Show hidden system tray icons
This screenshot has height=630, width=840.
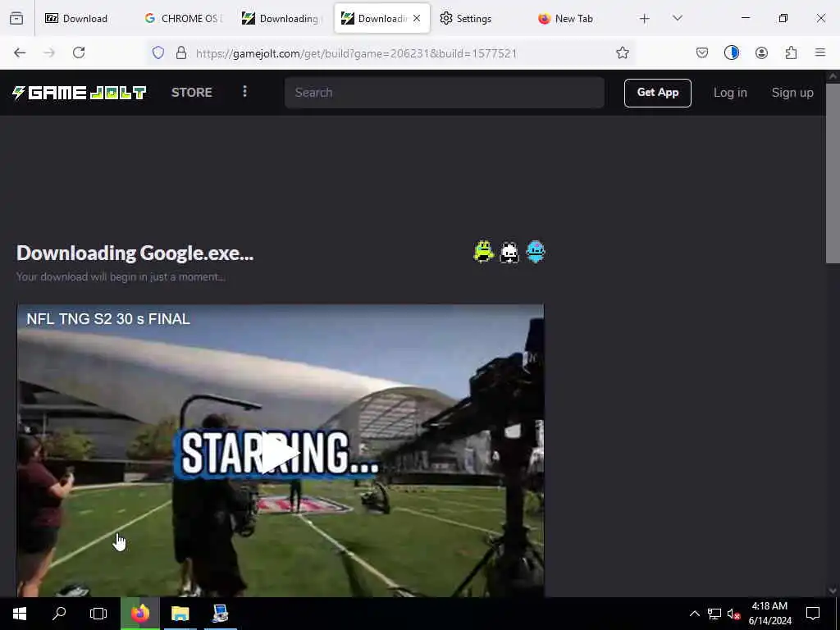[x=694, y=614]
